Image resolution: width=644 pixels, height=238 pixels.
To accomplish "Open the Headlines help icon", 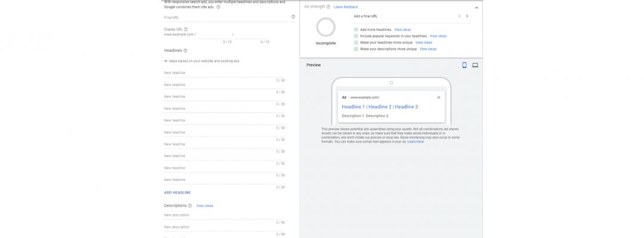I will click(x=185, y=51).
